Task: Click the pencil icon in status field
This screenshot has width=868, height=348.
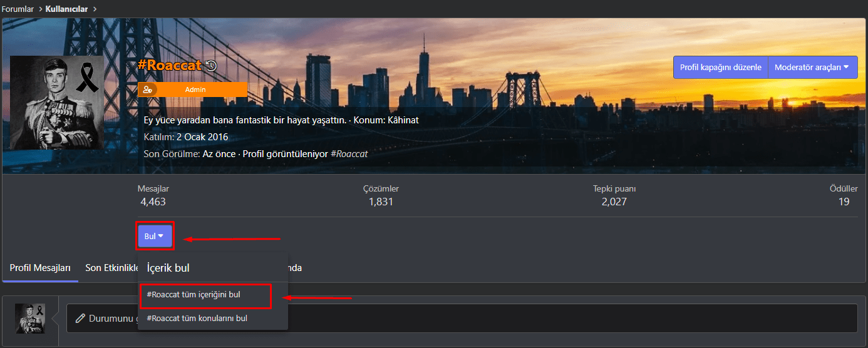Action: 80,318
